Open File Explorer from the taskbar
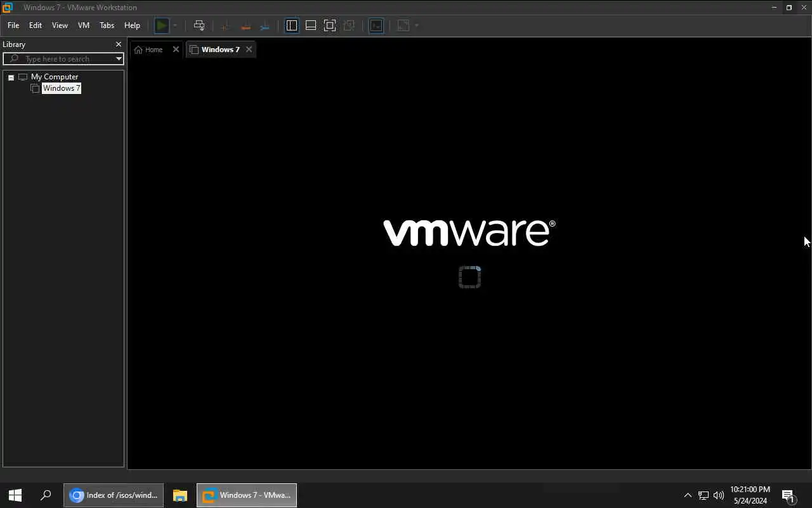Viewport: 812px width, 508px height. click(x=180, y=495)
